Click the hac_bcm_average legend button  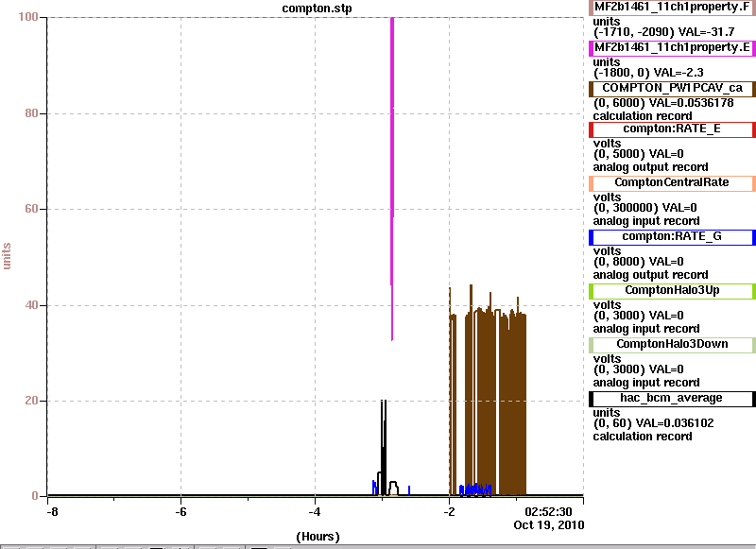pyautogui.click(x=672, y=399)
